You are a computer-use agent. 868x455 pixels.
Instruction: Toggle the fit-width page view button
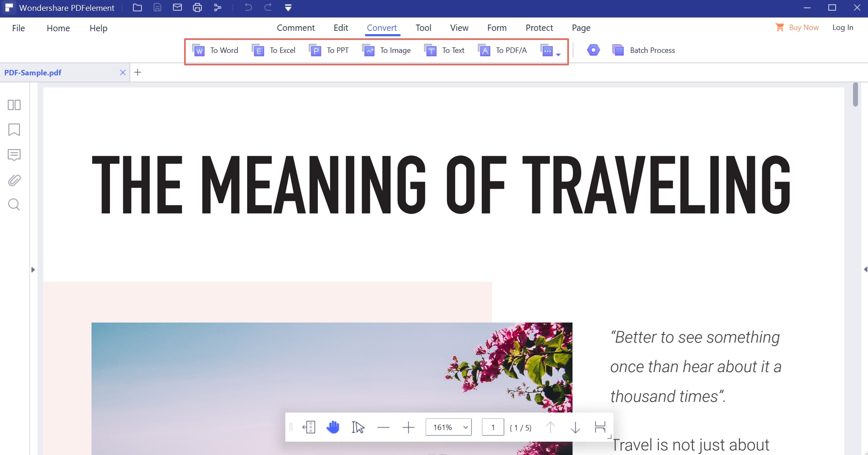pyautogui.click(x=600, y=427)
